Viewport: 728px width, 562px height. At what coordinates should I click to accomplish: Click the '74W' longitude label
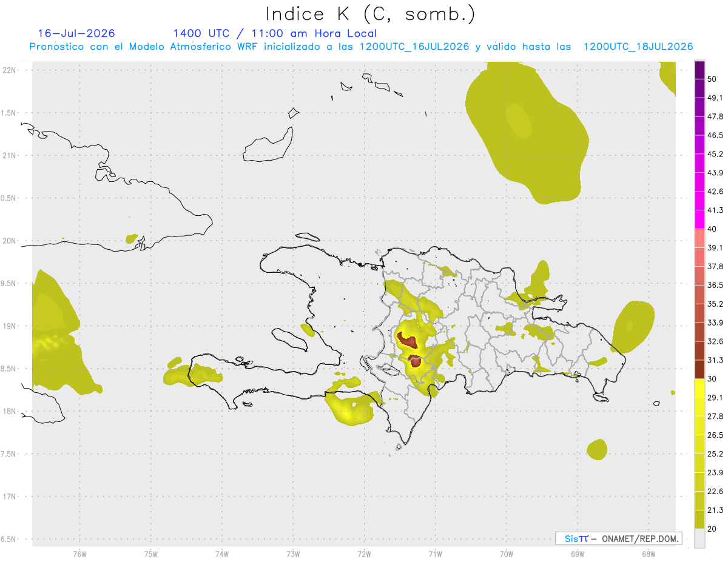(222, 554)
